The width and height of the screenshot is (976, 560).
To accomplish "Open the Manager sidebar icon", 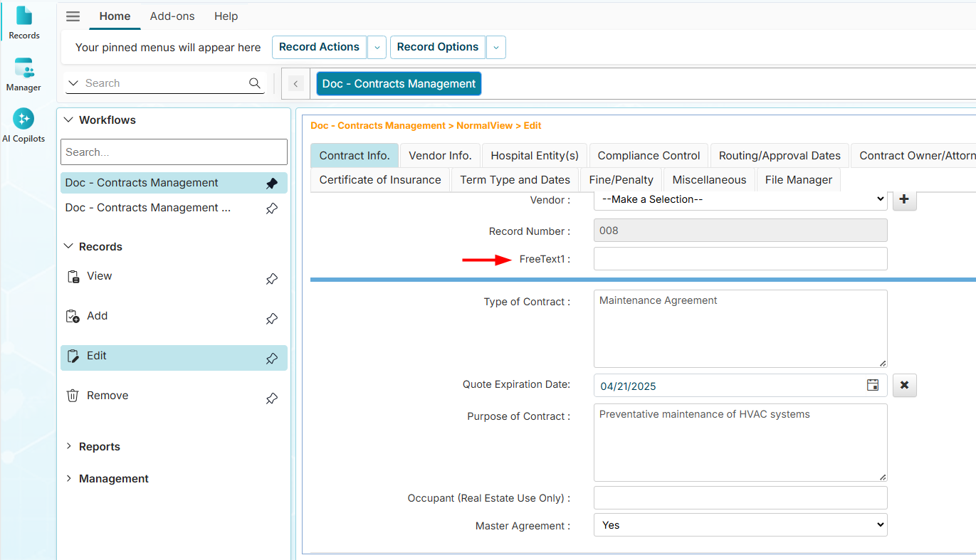I will point(23,75).
